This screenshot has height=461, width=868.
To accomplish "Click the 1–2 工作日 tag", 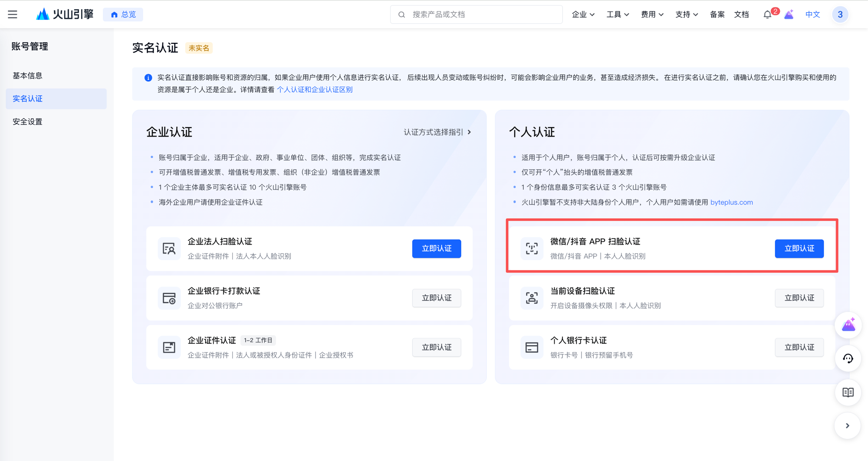I will [x=258, y=340].
